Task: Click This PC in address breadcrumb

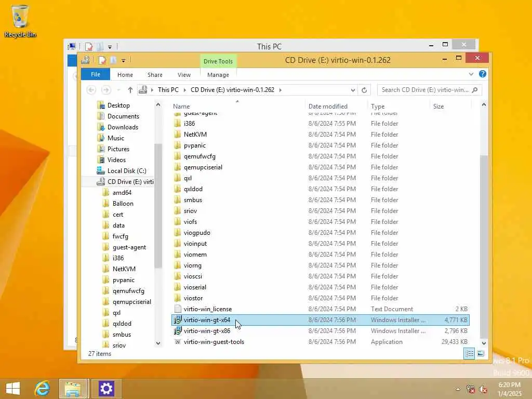Action: [168, 90]
